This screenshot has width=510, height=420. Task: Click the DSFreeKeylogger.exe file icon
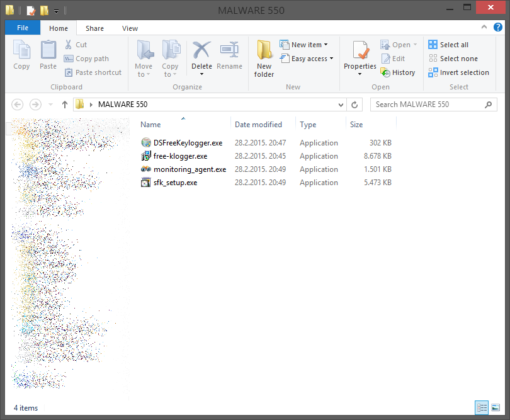(x=146, y=142)
